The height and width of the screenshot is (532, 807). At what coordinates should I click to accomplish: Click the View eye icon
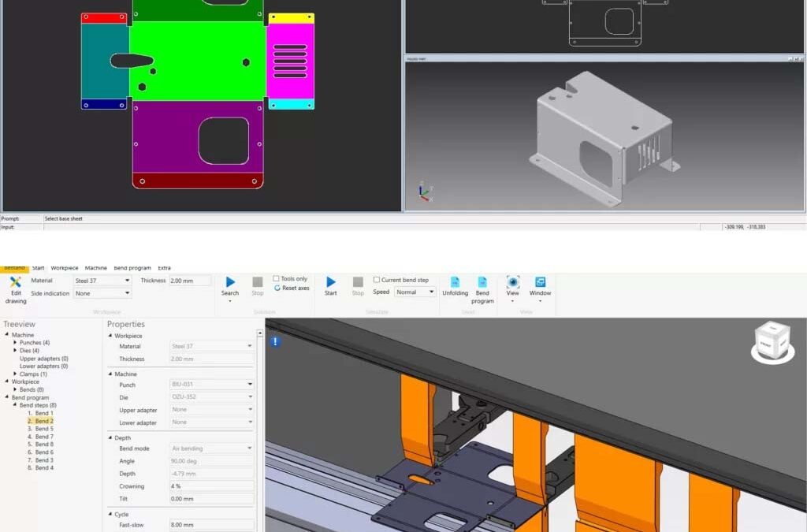coord(513,282)
